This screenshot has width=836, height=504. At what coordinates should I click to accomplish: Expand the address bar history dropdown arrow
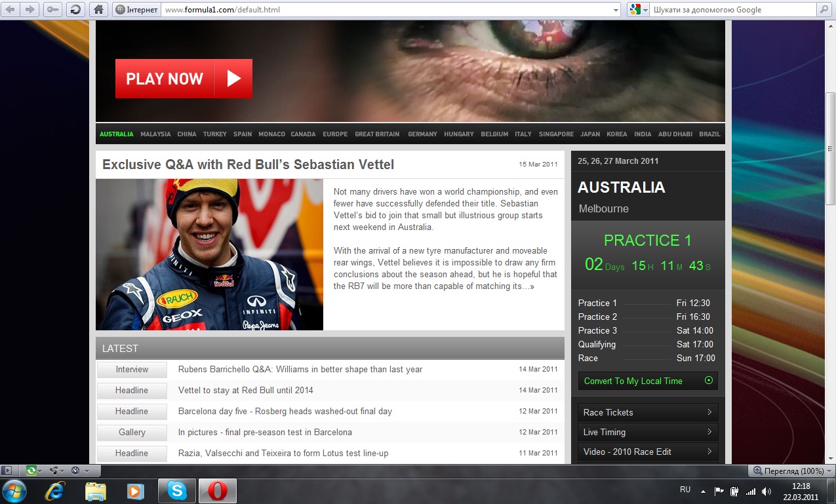pos(615,10)
